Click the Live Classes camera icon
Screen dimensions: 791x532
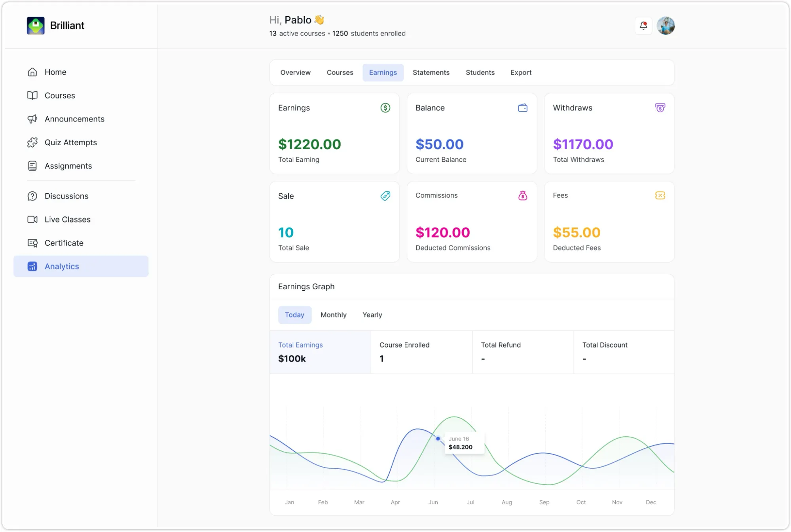point(32,220)
